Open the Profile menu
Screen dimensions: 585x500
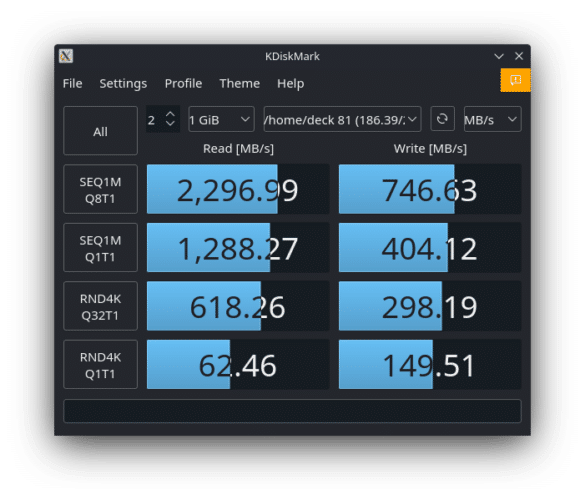click(183, 83)
